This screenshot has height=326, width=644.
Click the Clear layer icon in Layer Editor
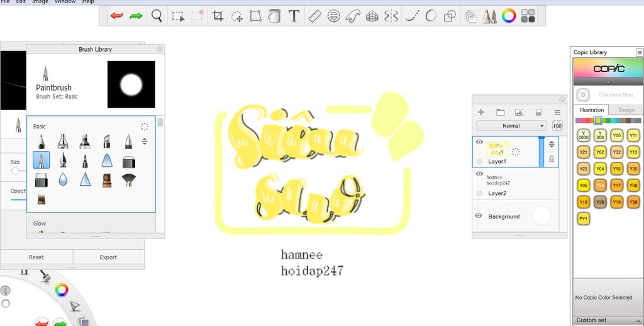point(539,112)
